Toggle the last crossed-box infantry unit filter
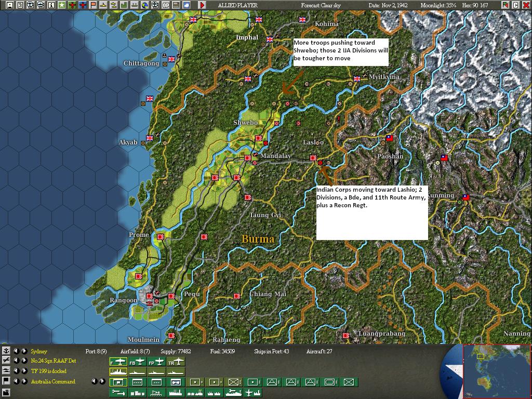 pyautogui.click(x=349, y=382)
